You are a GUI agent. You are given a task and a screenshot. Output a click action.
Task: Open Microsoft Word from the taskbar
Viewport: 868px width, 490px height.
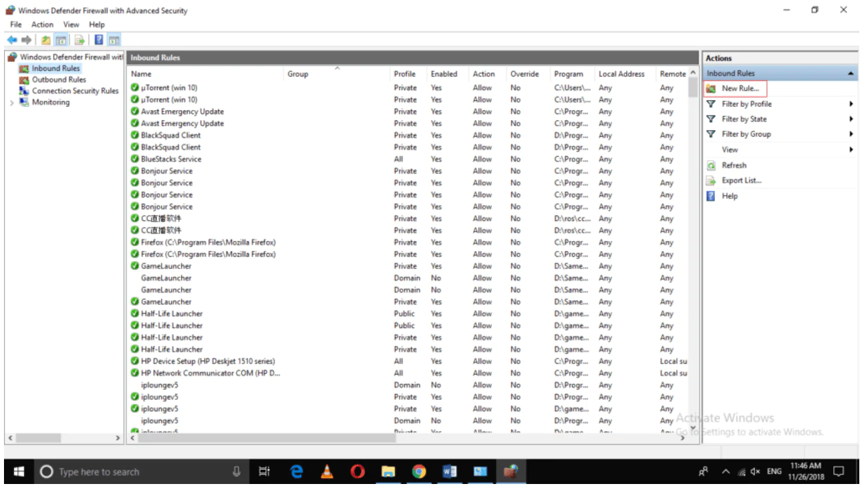click(450, 472)
